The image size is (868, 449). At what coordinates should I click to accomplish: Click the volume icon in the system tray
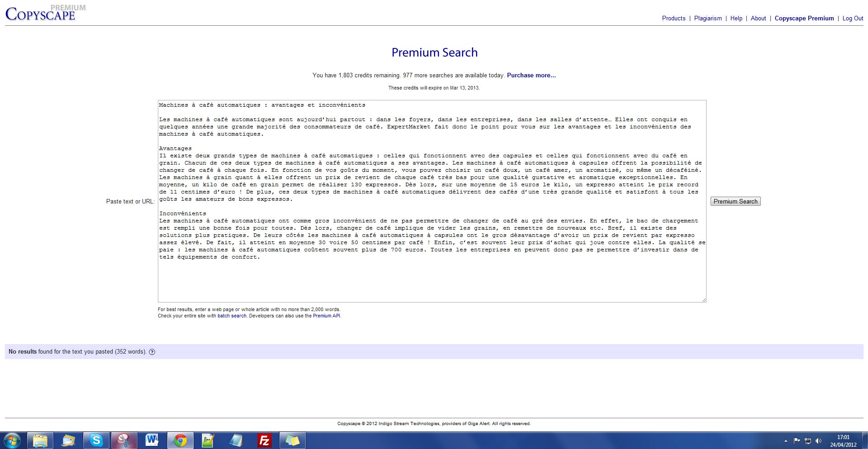click(x=818, y=441)
